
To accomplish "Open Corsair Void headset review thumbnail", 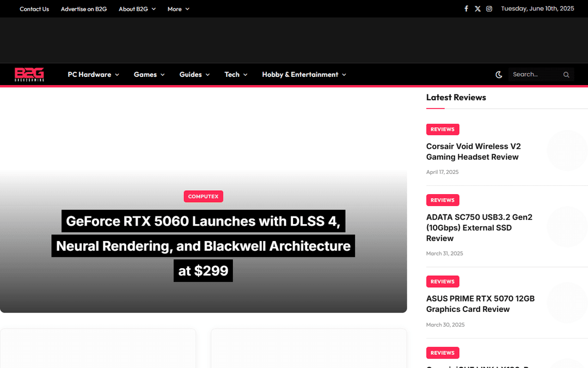I will coord(567,150).
